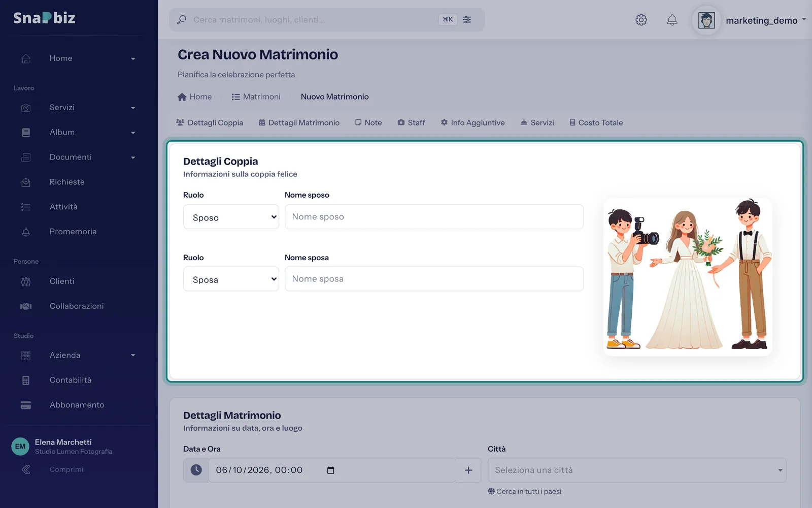The height and width of the screenshot is (508, 812).
Task: Click the Album sidebar icon
Action: pyautogui.click(x=26, y=133)
